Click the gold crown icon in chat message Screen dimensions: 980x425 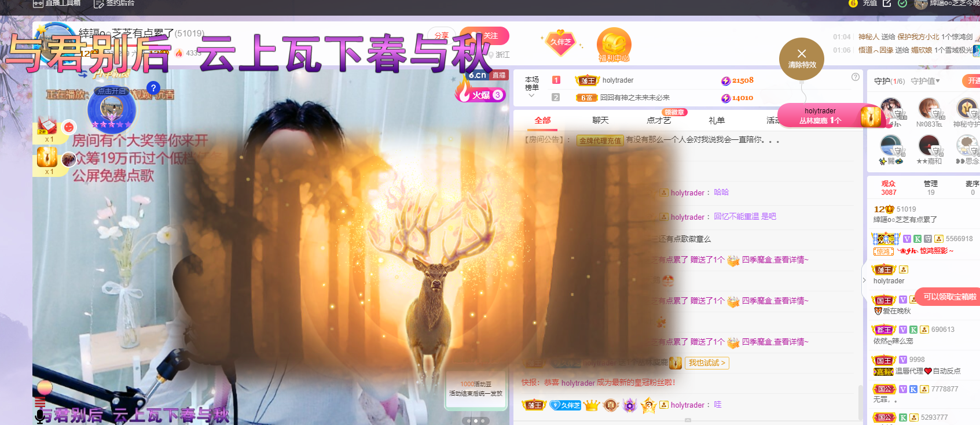point(591,405)
